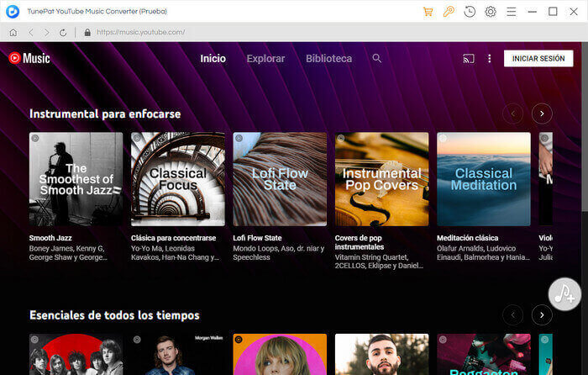Open the Lofi Flow State thumbnail
This screenshot has width=588, height=375.
click(x=280, y=179)
